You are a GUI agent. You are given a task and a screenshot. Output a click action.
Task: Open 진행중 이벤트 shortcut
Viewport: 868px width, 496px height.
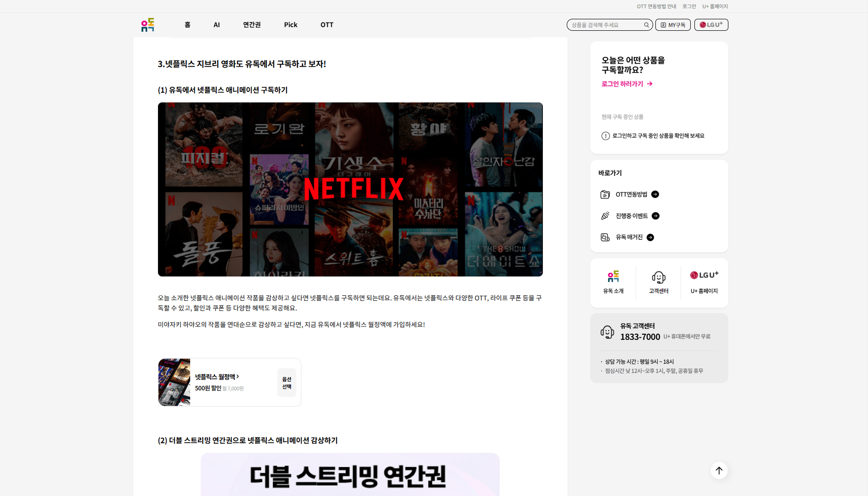(x=631, y=216)
